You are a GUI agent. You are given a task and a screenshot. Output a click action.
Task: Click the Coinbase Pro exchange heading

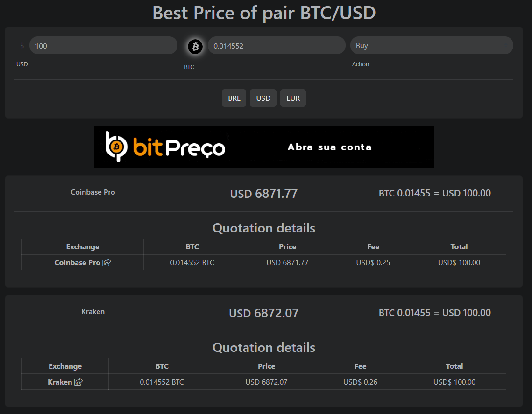92,192
